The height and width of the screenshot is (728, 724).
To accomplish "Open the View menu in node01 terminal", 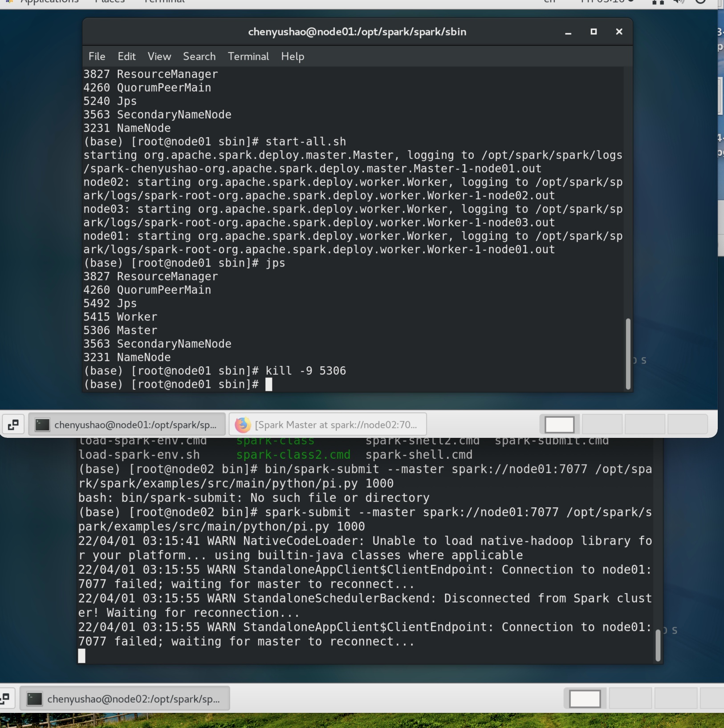I will (x=159, y=57).
